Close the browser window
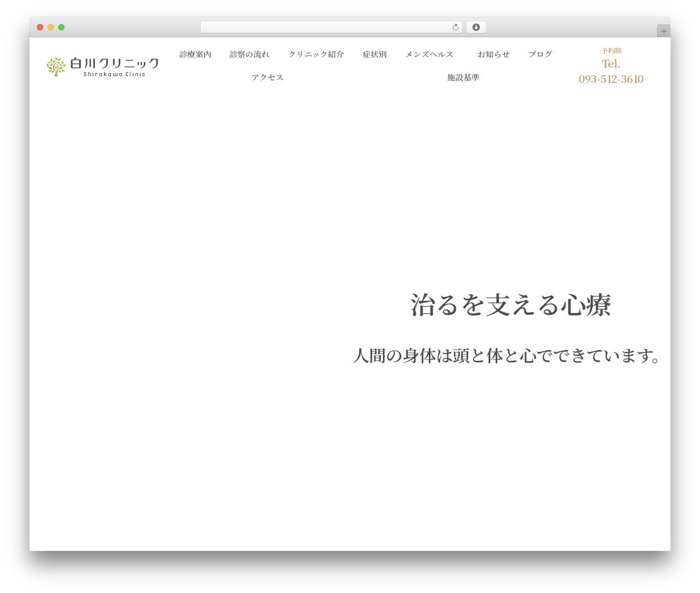This screenshot has width=700, height=593. (40, 27)
